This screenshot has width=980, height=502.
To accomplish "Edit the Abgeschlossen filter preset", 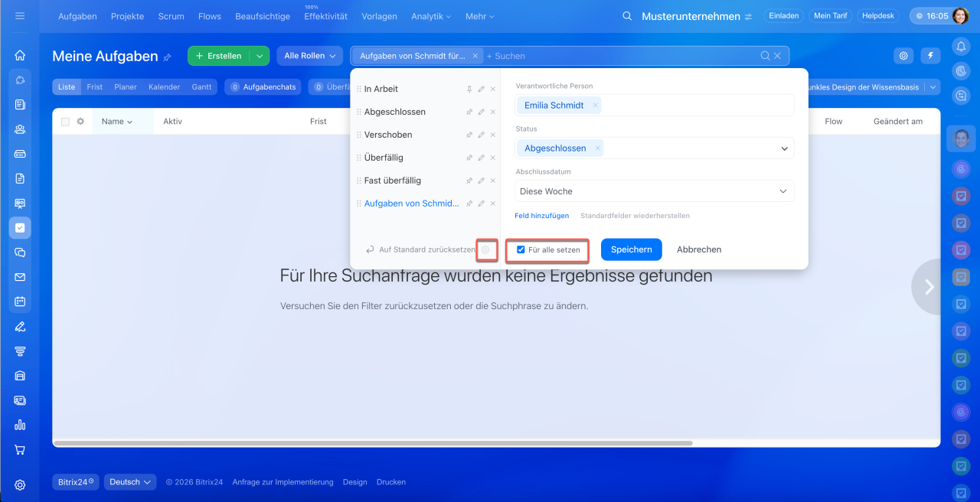I will point(481,112).
